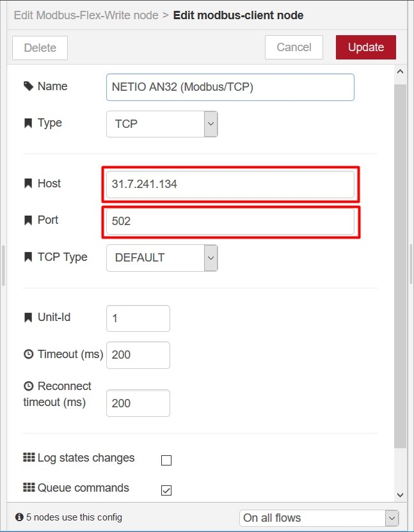The width and height of the screenshot is (414, 532).
Task: Click the clock icon beside Timeout (ms)
Action: click(29, 354)
